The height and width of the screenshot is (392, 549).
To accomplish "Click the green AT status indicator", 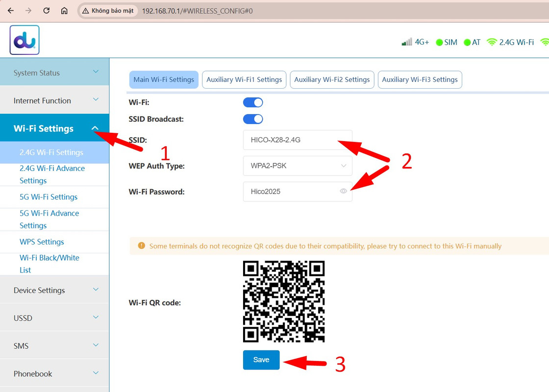I will (467, 42).
